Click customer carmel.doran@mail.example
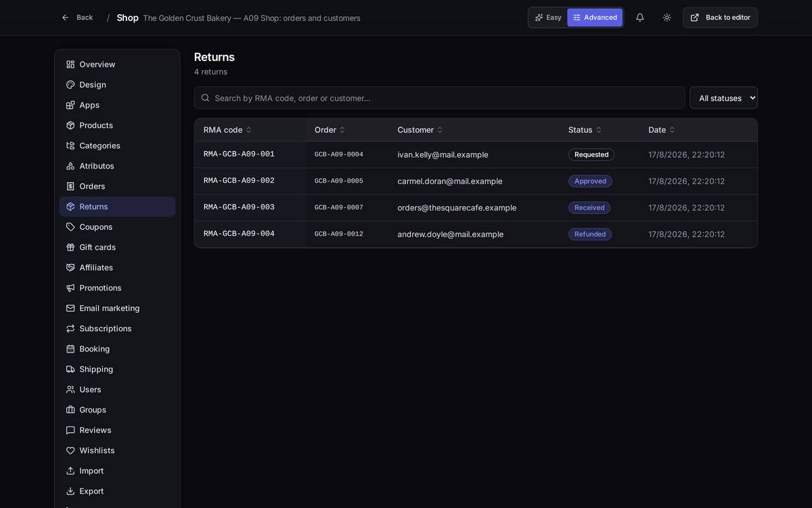Screen dimensions: 812x508 [450, 181]
